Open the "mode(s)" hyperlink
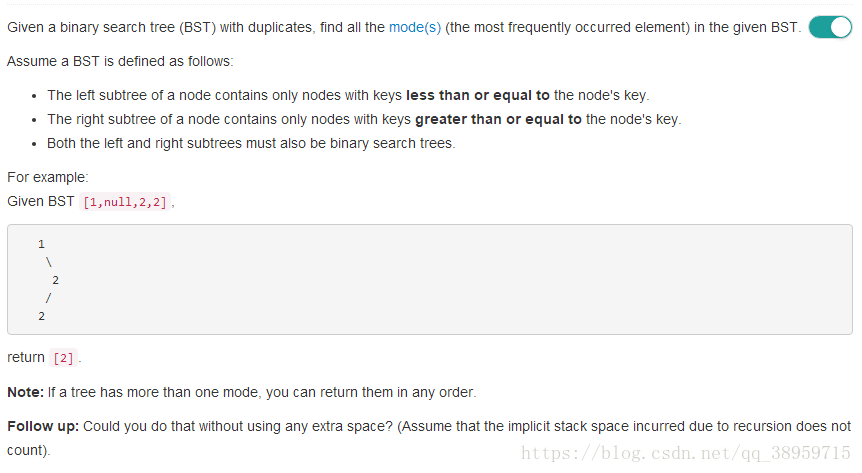Viewport: 862px width, 473px height. coord(415,28)
